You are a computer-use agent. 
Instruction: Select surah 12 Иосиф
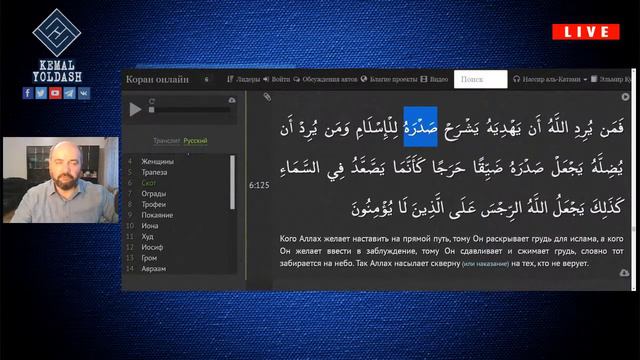[152, 247]
